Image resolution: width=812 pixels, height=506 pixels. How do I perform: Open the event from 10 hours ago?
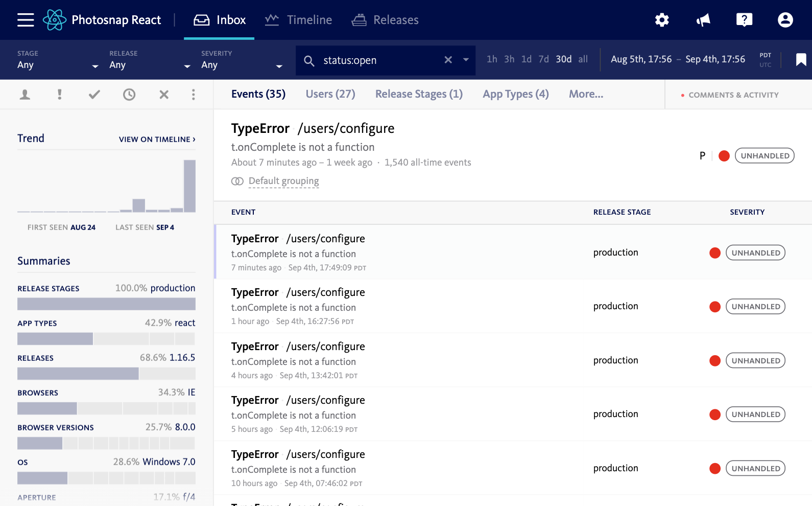pos(513,468)
